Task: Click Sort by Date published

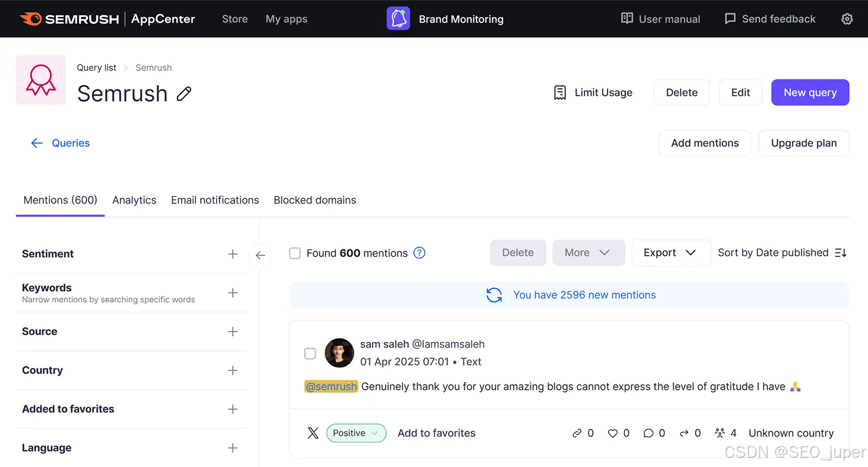Action: 773,253
